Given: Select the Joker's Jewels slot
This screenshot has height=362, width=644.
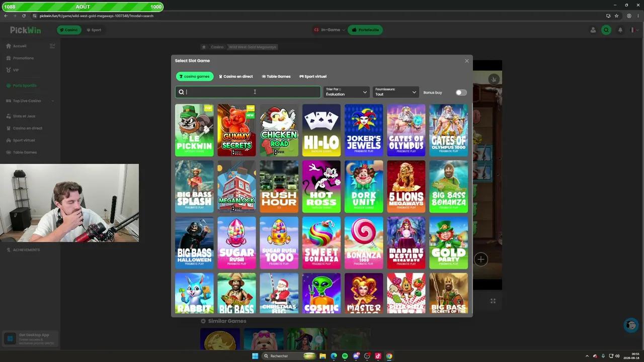Looking at the screenshot, I should click(364, 130).
